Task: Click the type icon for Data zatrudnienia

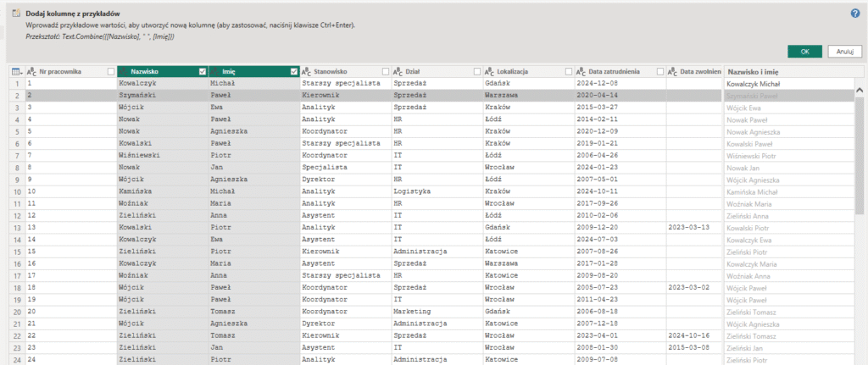Action: 581,72
